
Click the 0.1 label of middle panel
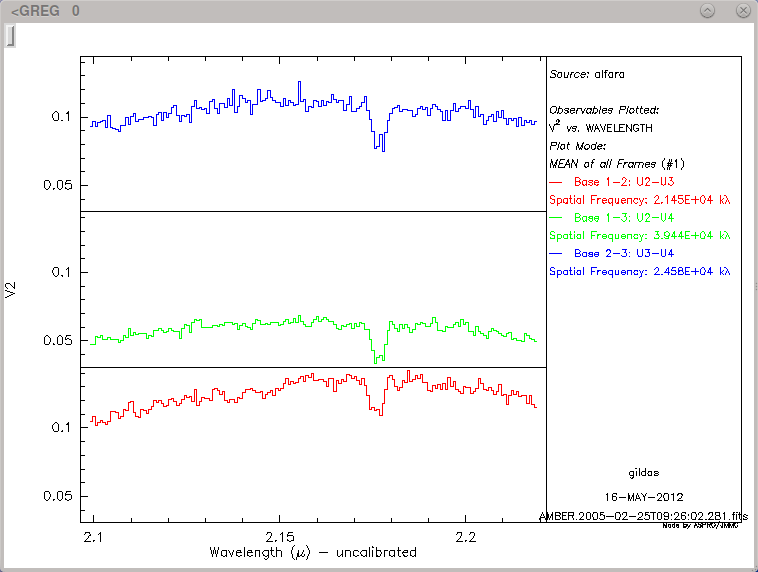pos(61,272)
